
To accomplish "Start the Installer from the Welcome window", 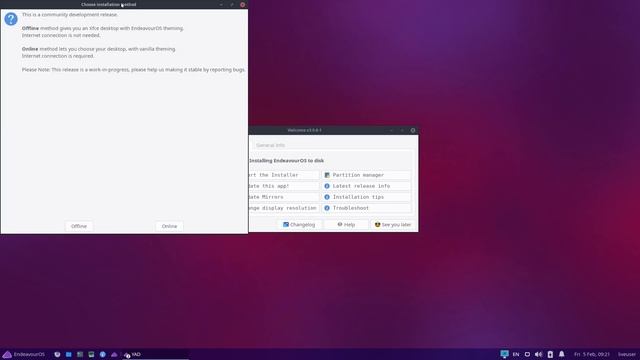I will point(284,175).
